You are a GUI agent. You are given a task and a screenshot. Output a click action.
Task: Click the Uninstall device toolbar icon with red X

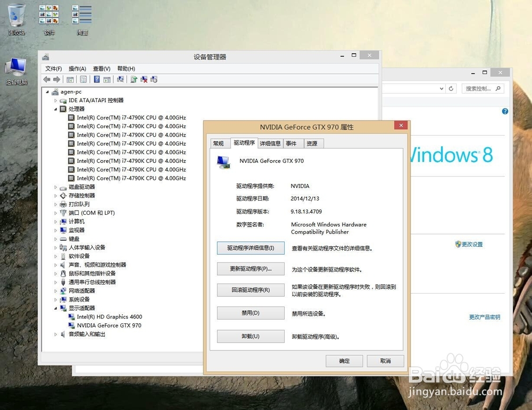tap(144, 79)
